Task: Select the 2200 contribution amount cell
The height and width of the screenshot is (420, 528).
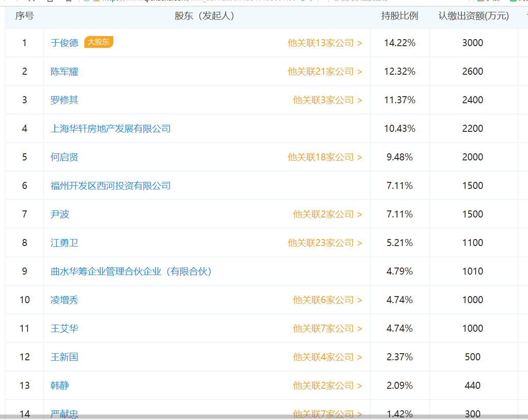Action: [473, 128]
